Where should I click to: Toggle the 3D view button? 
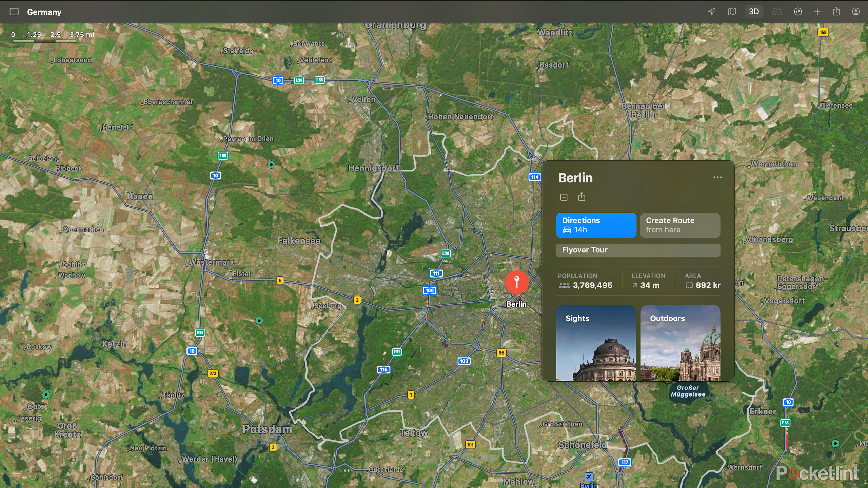click(x=754, y=12)
